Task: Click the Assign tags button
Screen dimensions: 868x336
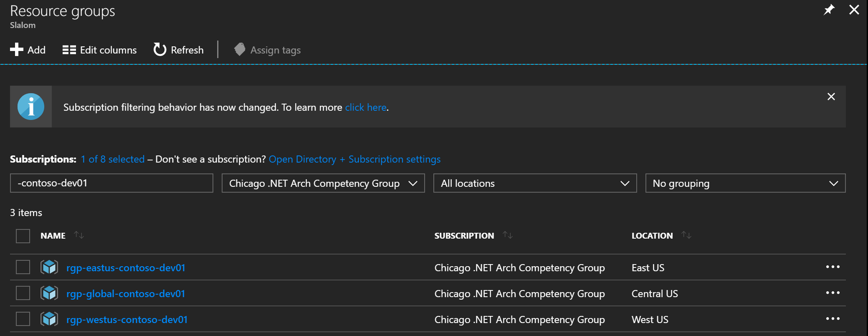Action: coord(267,50)
